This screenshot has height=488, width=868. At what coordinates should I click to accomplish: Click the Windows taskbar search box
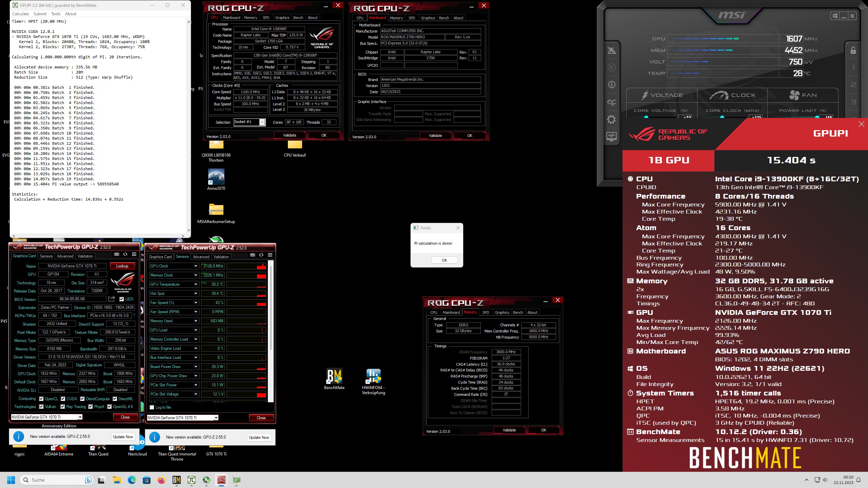click(x=56, y=480)
